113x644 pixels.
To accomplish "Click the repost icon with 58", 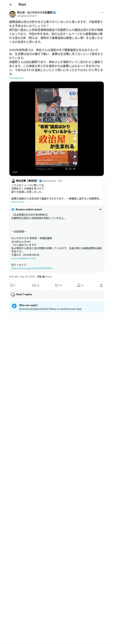I will point(34,285).
